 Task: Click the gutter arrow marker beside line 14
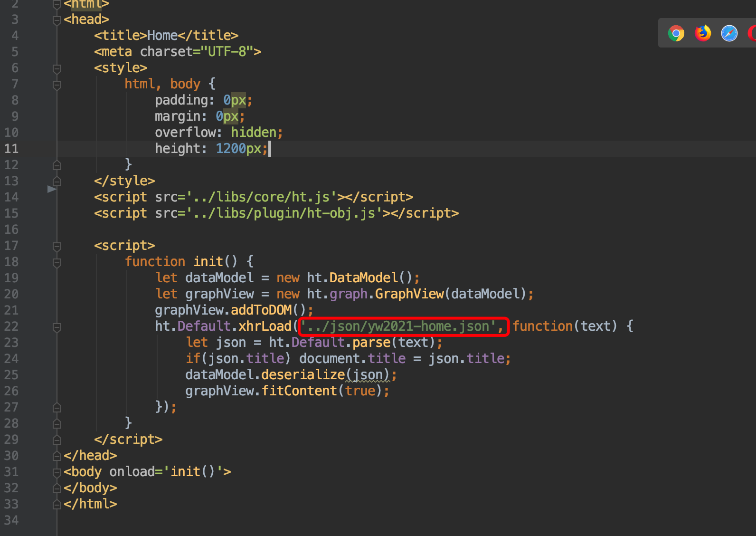(52, 190)
